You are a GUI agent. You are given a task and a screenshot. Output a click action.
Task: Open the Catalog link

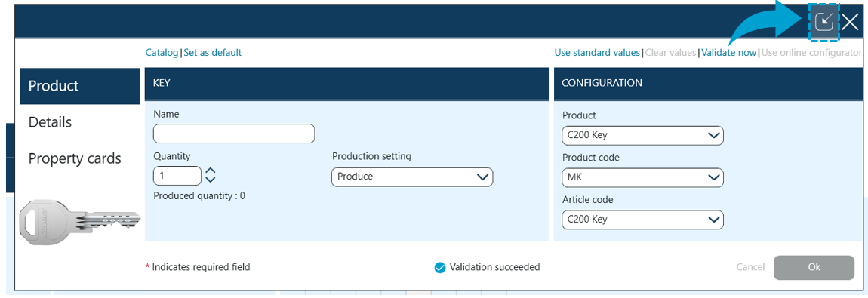point(162,53)
